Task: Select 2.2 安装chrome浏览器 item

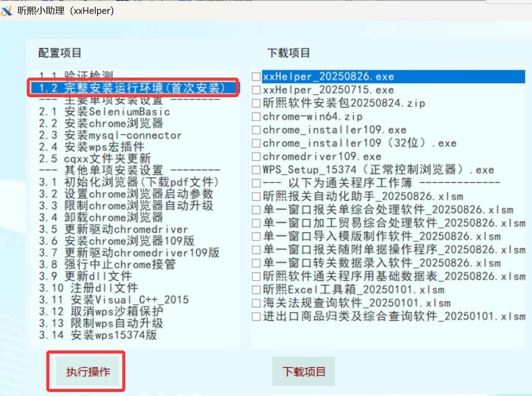Action: tap(101, 123)
